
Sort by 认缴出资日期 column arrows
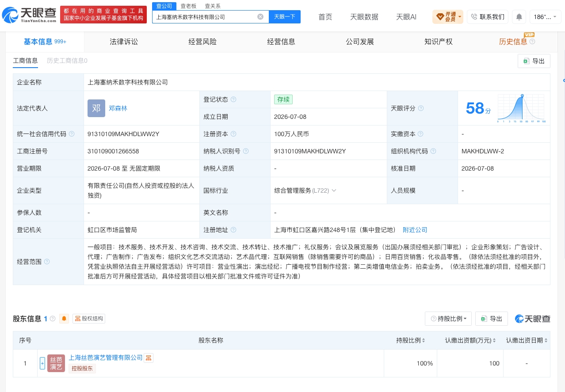tap(546, 341)
